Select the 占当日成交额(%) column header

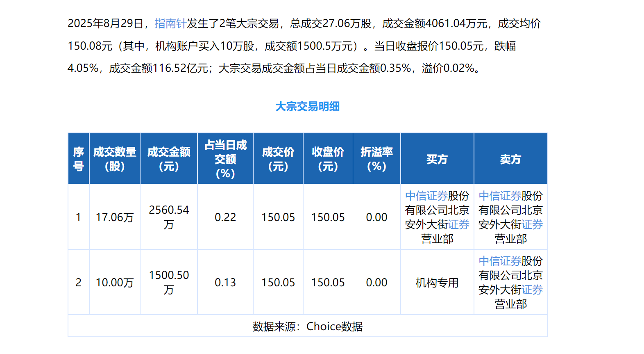pyautogui.click(x=225, y=159)
